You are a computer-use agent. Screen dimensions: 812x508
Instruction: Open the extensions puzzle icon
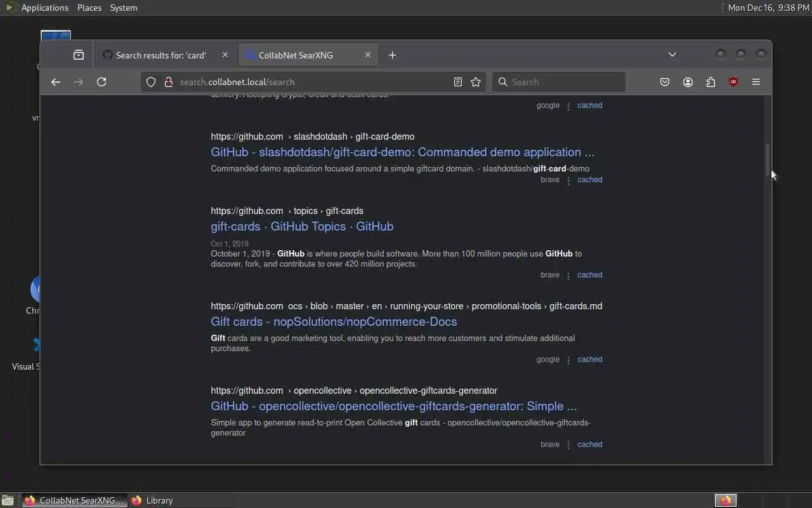tap(710, 82)
